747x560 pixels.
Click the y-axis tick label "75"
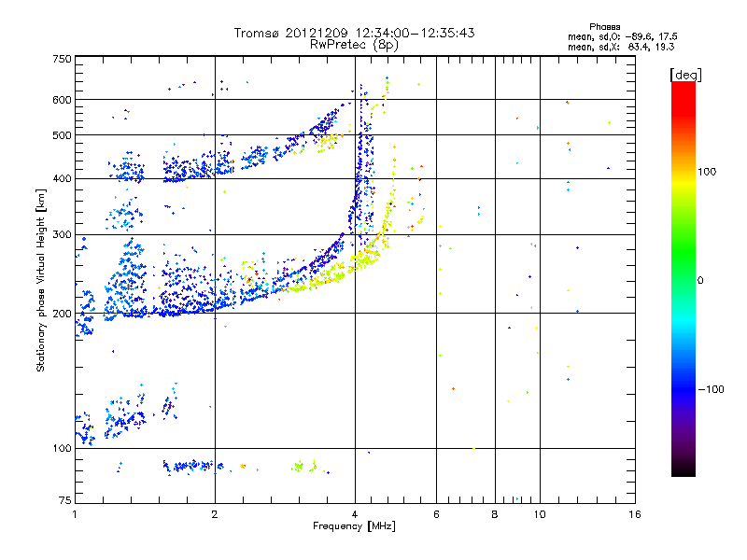[65, 500]
